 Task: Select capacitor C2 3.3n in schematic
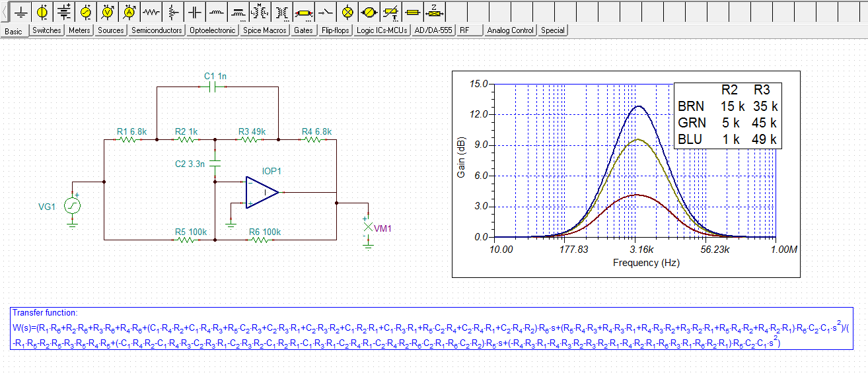tap(215, 162)
